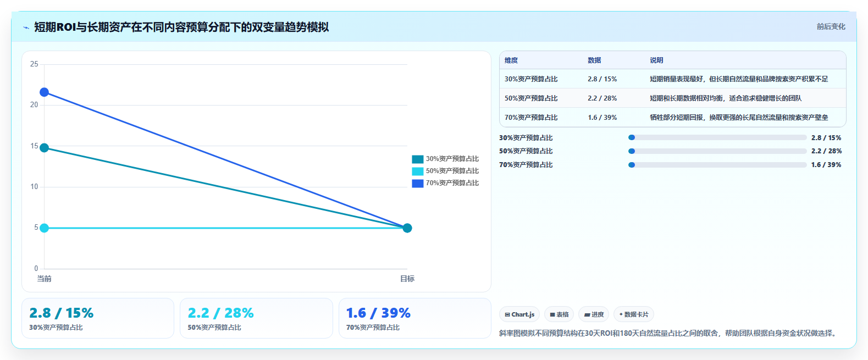
Task: Click the 维度 column header
Action: [511, 60]
